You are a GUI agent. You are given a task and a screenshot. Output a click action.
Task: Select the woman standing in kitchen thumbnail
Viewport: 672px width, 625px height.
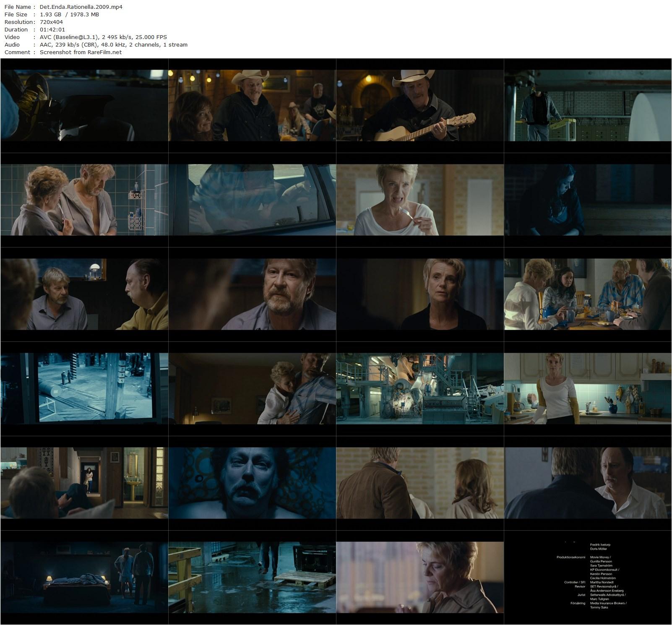[587, 388]
